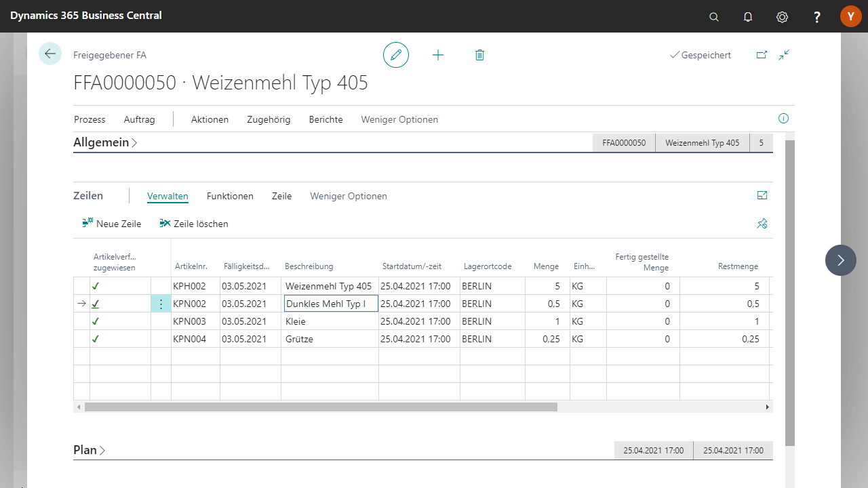
Task: Click the Dynamics 365 Business Central title
Action: pos(86,15)
